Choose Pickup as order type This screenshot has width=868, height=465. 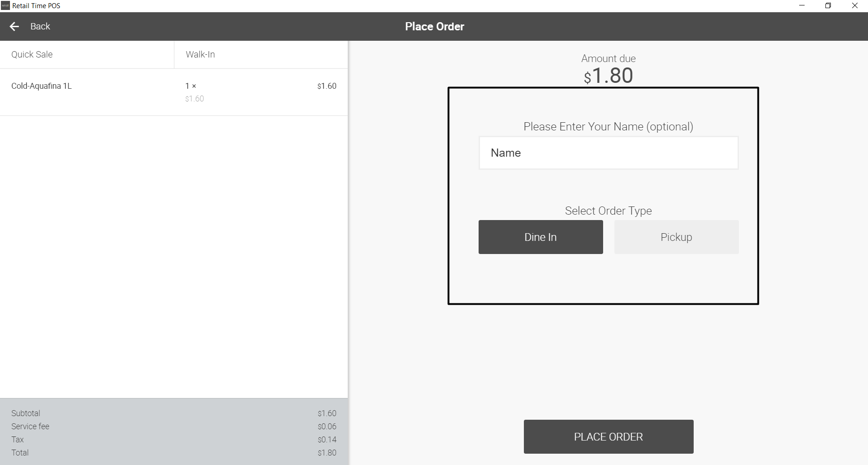tap(676, 237)
